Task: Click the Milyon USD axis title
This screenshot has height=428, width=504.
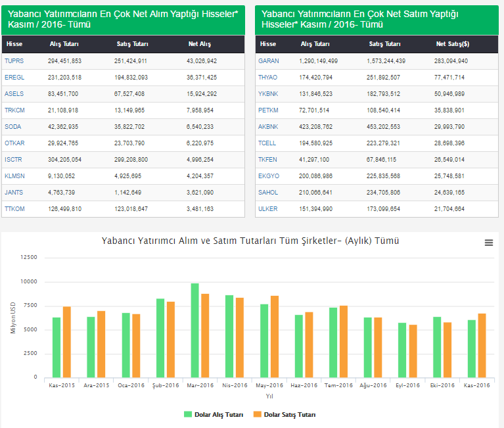Action: pos(13,318)
